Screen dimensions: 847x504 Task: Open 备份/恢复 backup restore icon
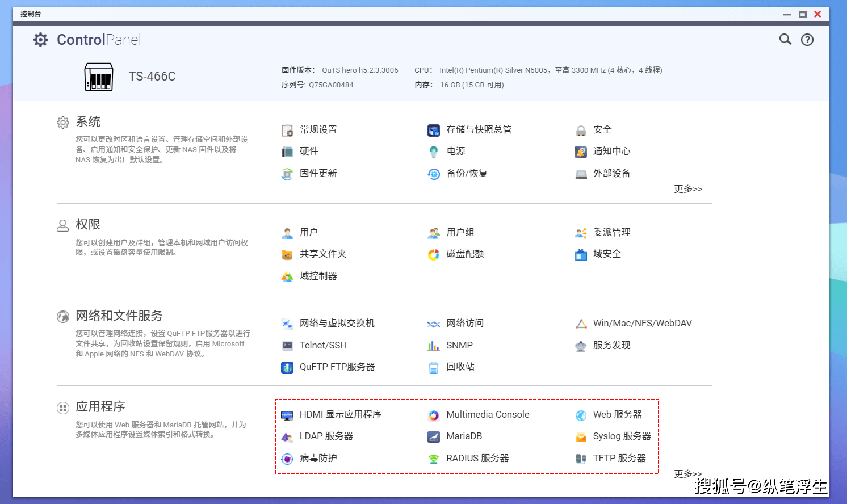pos(434,174)
